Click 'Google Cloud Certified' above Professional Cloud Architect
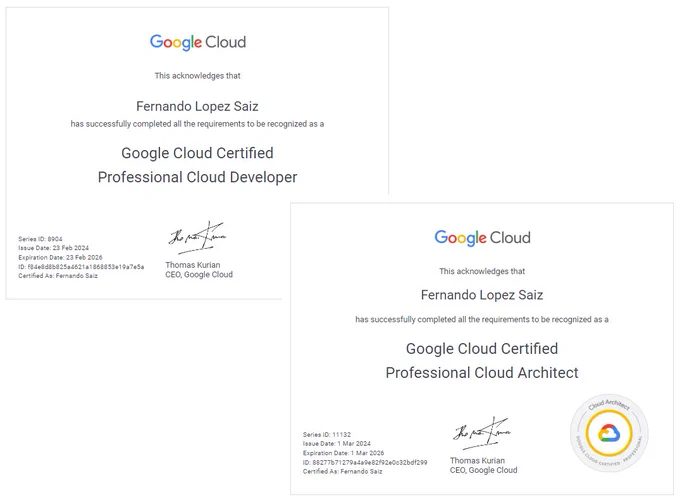The width and height of the screenshot is (680, 502). tap(482, 349)
